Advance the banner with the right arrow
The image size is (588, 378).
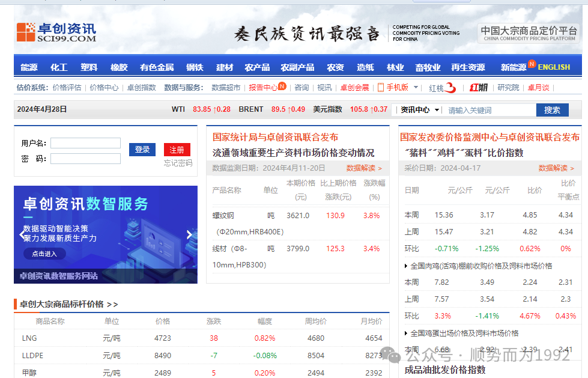189,234
